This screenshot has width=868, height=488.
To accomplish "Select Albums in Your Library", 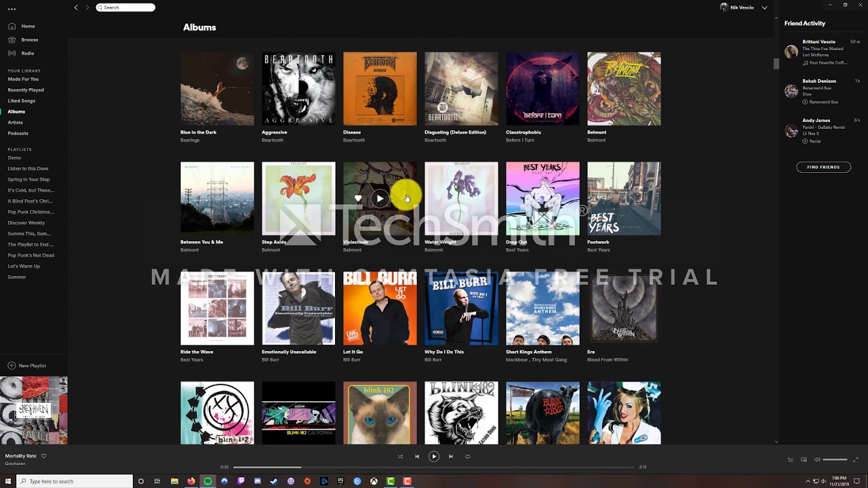I will coord(16,112).
